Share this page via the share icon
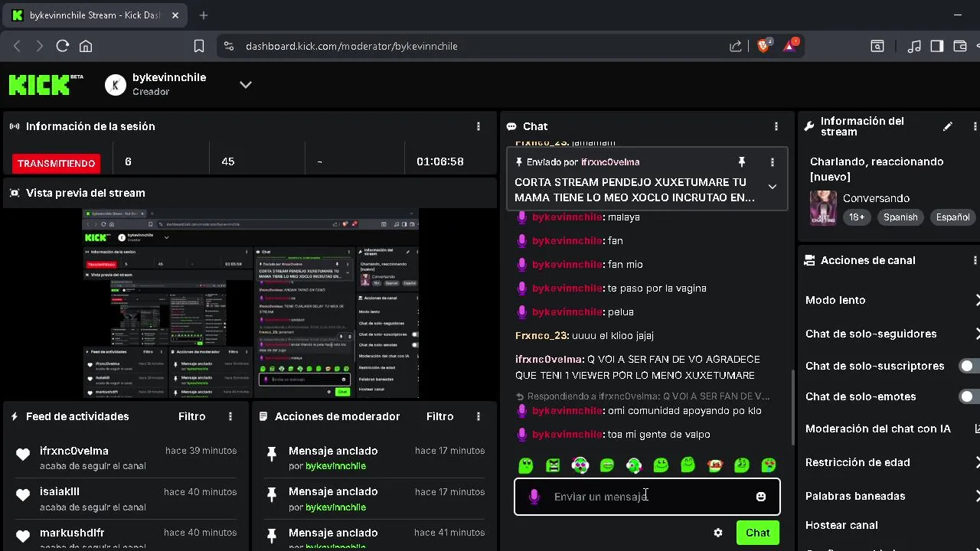 [736, 46]
